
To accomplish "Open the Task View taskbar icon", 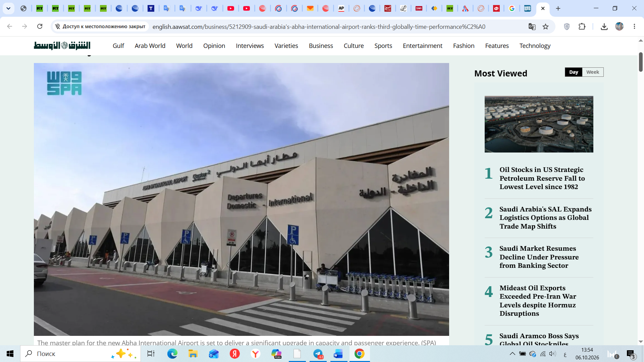I will coord(151,354).
